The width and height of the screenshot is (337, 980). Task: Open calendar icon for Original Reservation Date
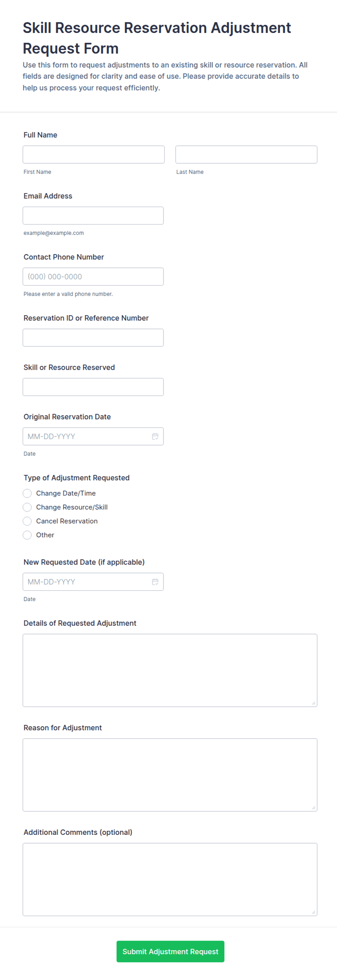[x=155, y=436]
